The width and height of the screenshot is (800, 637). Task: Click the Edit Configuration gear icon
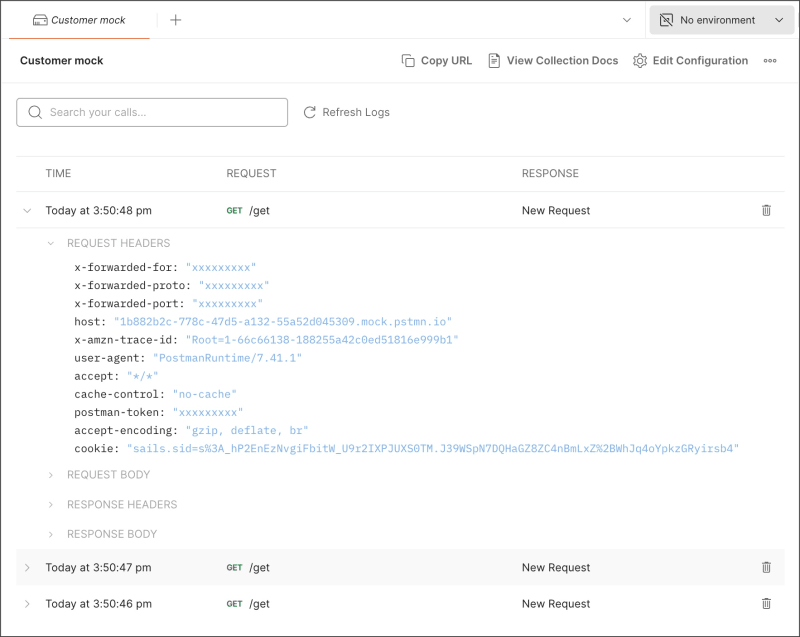(640, 61)
